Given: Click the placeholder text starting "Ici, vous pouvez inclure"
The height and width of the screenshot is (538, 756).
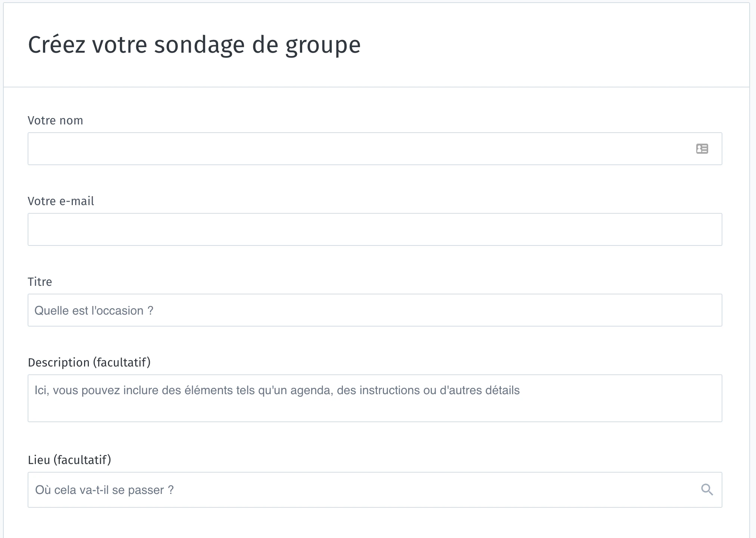Looking at the screenshot, I should click(x=277, y=390).
